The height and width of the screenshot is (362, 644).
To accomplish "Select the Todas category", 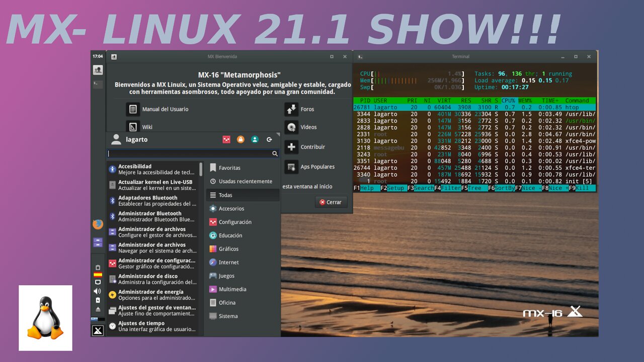I will click(x=243, y=195).
